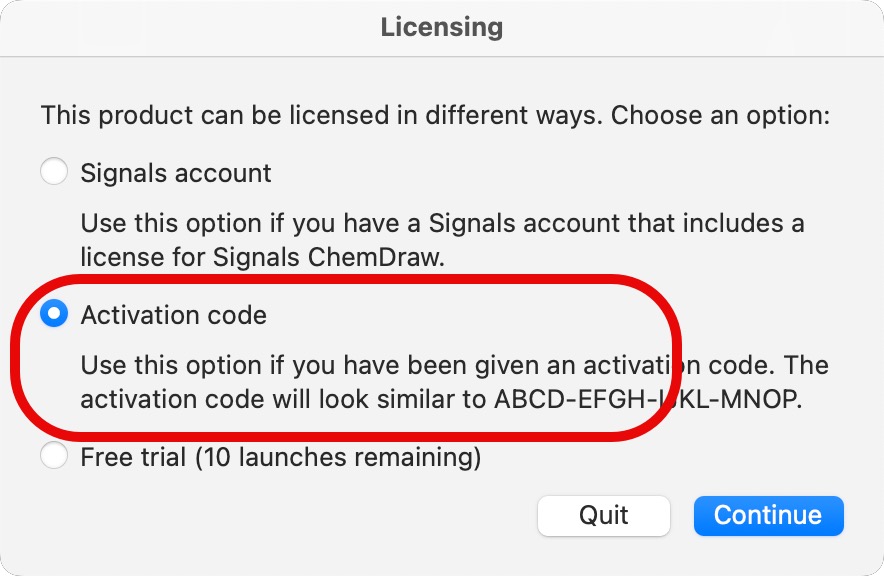Click the "Licensing" window title

(441, 27)
